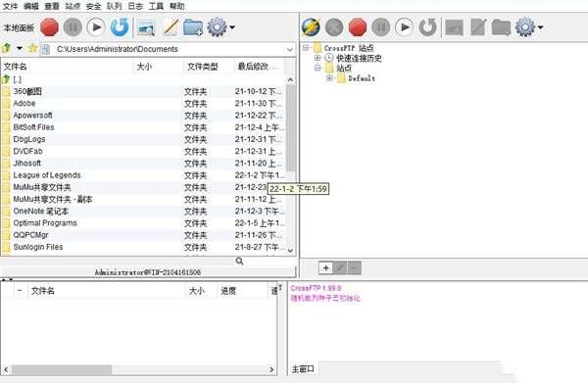Select the Adobe folder

pyautogui.click(x=143, y=104)
